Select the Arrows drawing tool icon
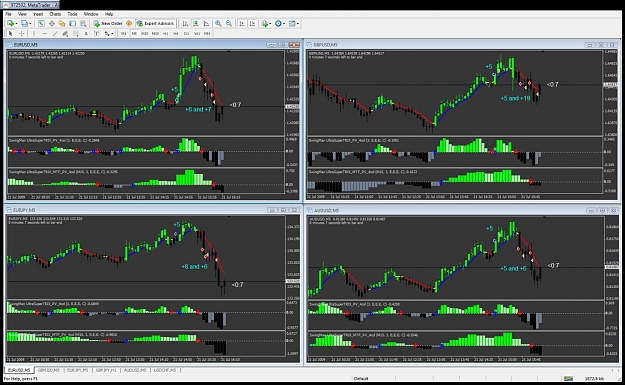625x385 pixels. click(107, 33)
